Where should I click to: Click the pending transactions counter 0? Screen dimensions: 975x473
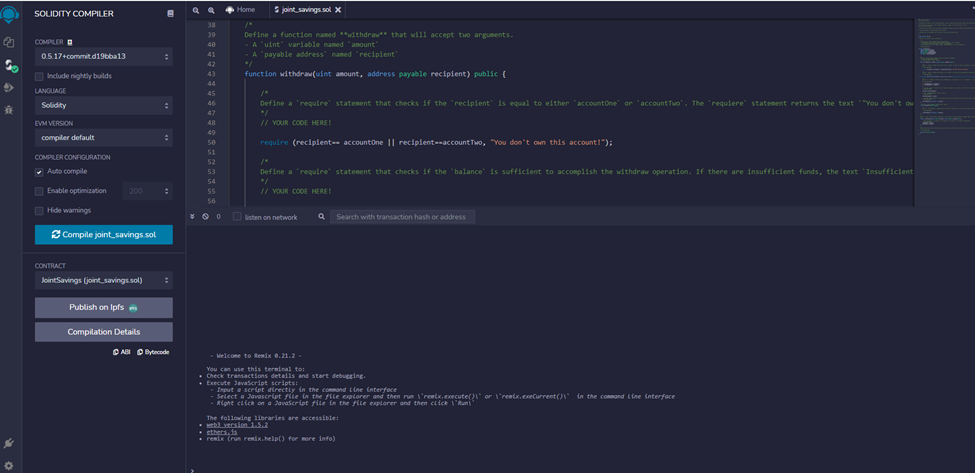pyautogui.click(x=218, y=217)
